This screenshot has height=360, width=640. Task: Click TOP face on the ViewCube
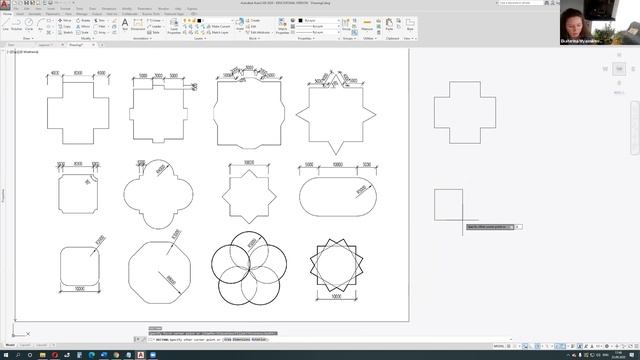[619, 69]
